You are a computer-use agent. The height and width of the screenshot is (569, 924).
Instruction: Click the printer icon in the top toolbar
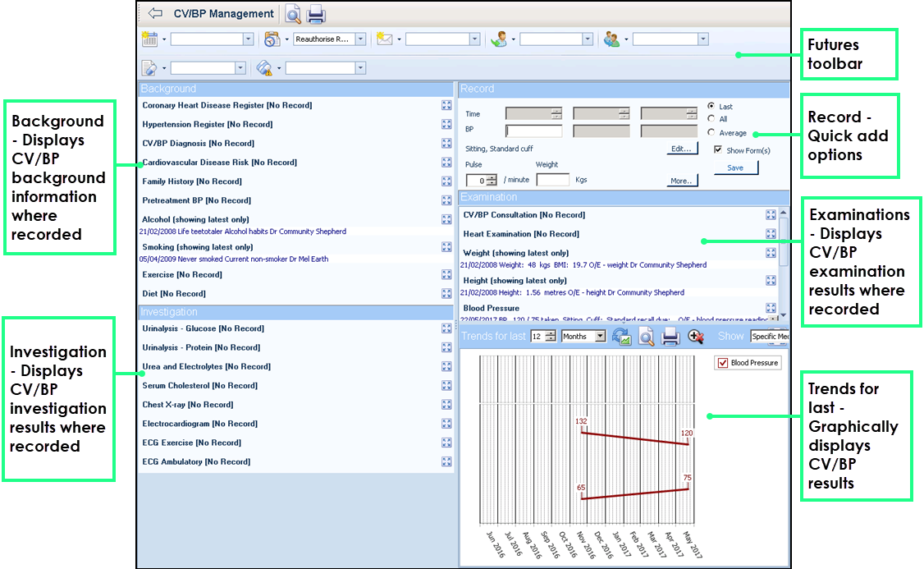[316, 14]
